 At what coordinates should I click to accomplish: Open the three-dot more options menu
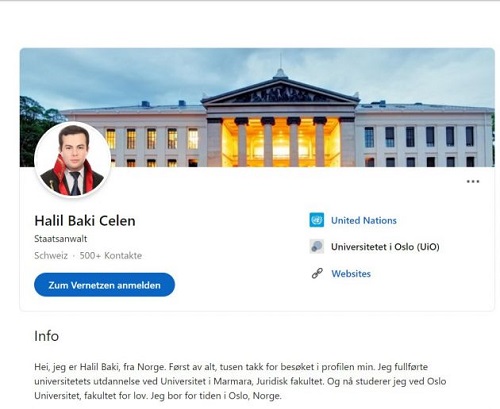click(x=473, y=182)
